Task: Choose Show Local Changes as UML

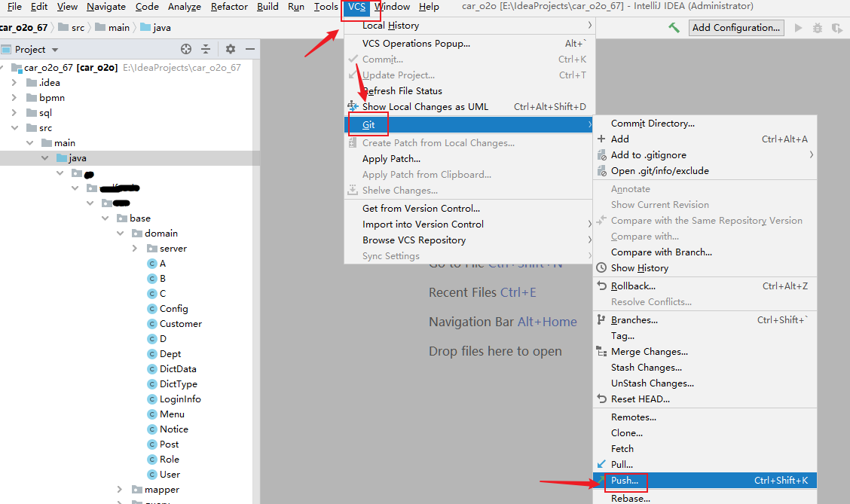Action: click(x=469, y=107)
